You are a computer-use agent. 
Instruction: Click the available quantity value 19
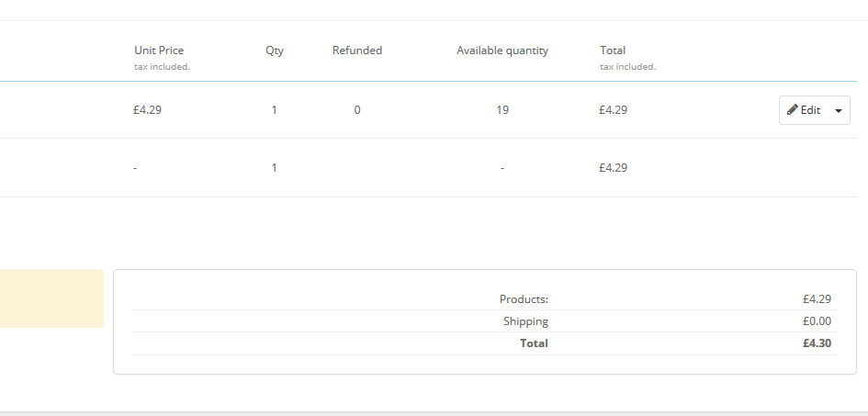point(502,110)
